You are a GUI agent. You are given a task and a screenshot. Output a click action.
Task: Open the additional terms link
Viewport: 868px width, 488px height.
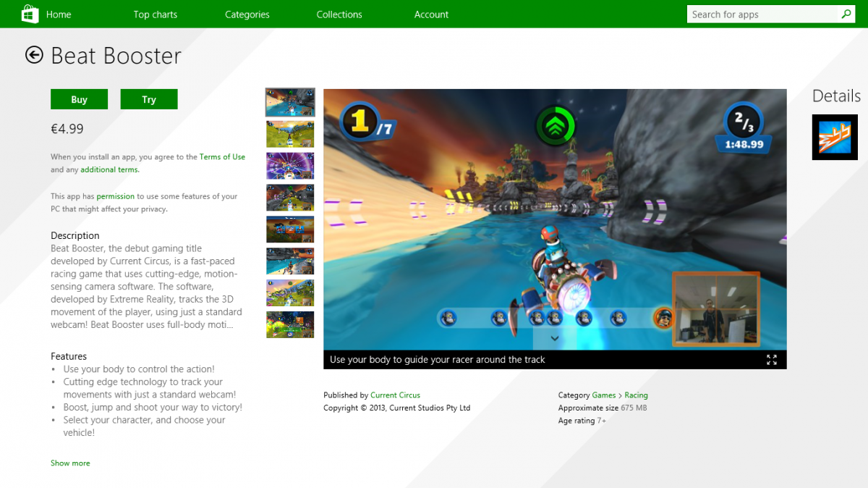pos(109,169)
